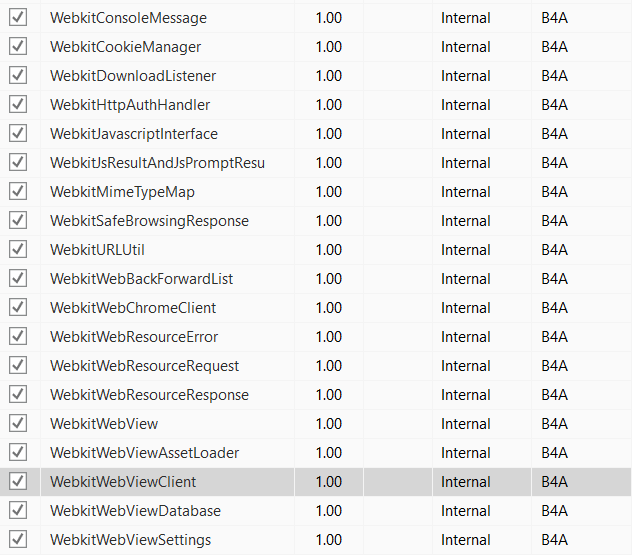Select the WebkitWebChromeClient library name
This screenshot has height=559, width=632.
(133, 308)
